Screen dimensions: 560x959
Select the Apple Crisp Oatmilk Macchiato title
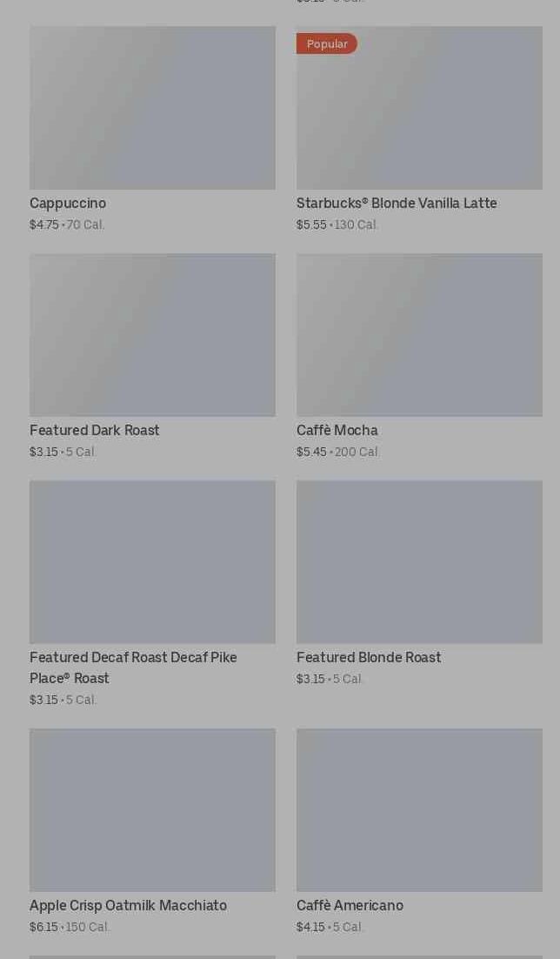tap(128, 906)
